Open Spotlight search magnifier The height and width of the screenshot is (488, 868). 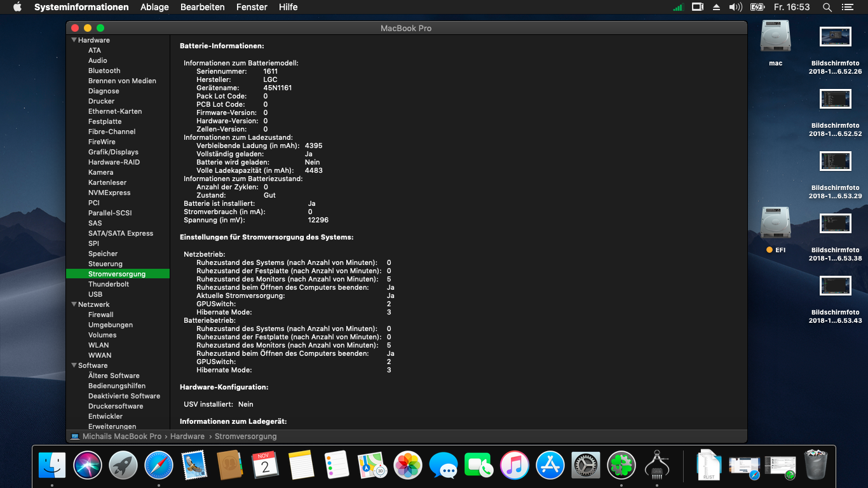(x=827, y=7)
